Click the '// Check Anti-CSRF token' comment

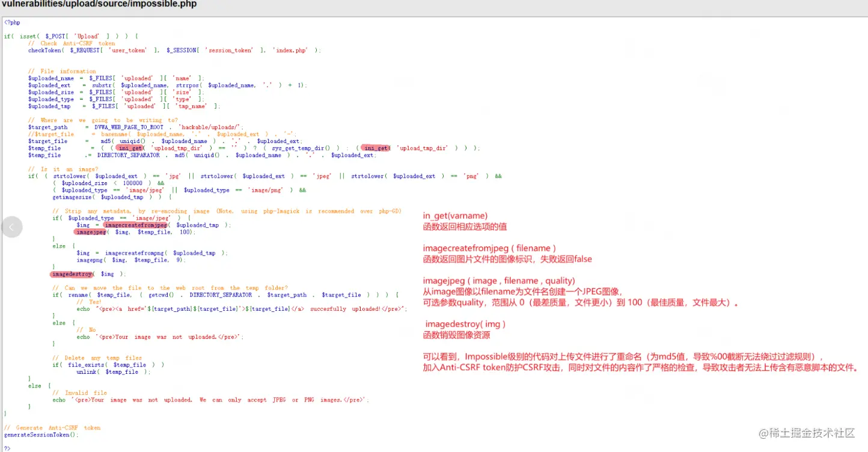coord(71,43)
